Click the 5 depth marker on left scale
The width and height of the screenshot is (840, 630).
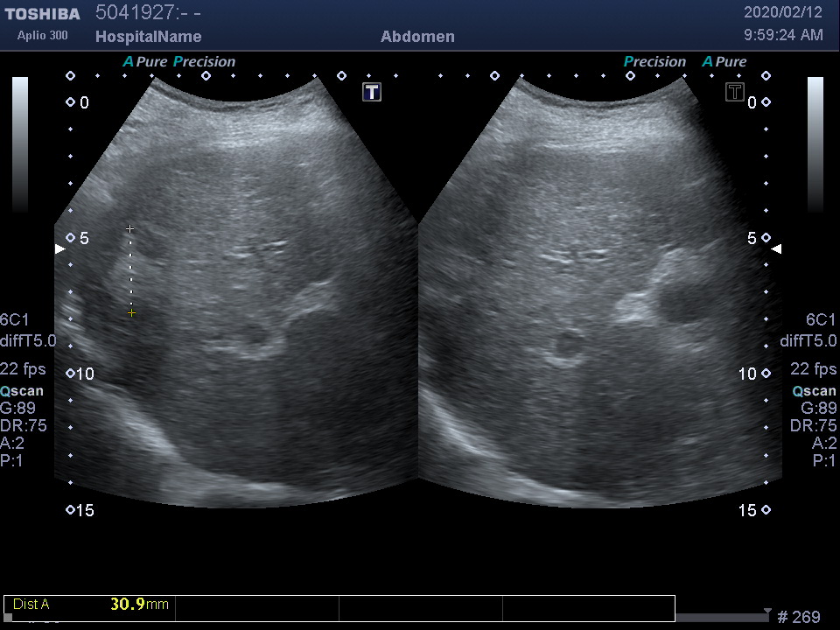[x=84, y=238]
